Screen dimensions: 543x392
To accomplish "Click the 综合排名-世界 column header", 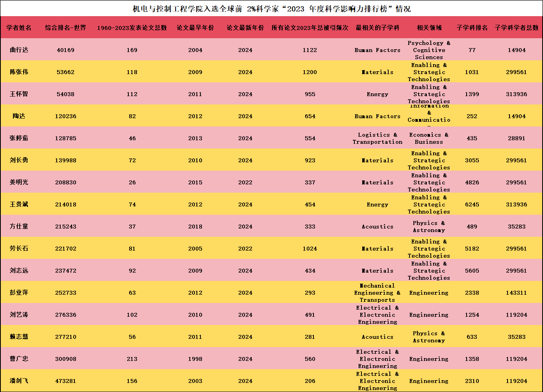I will point(65,28).
